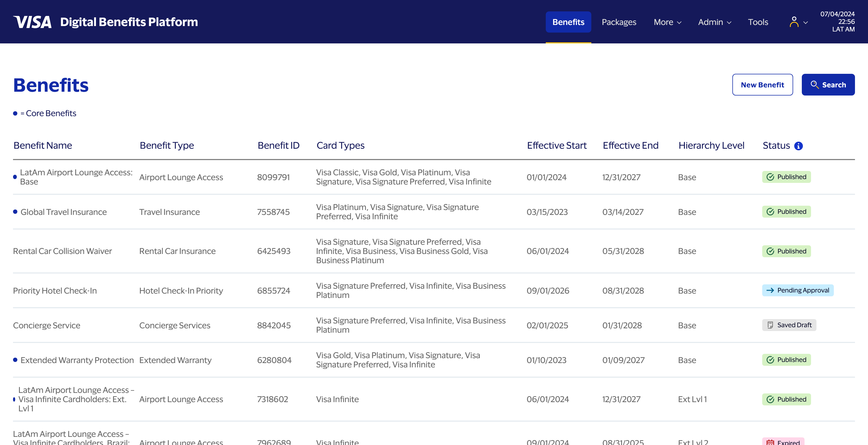Screen dimensions: 868x445
Task: Open the Extended Warranty Protection benefit
Action: (77, 360)
